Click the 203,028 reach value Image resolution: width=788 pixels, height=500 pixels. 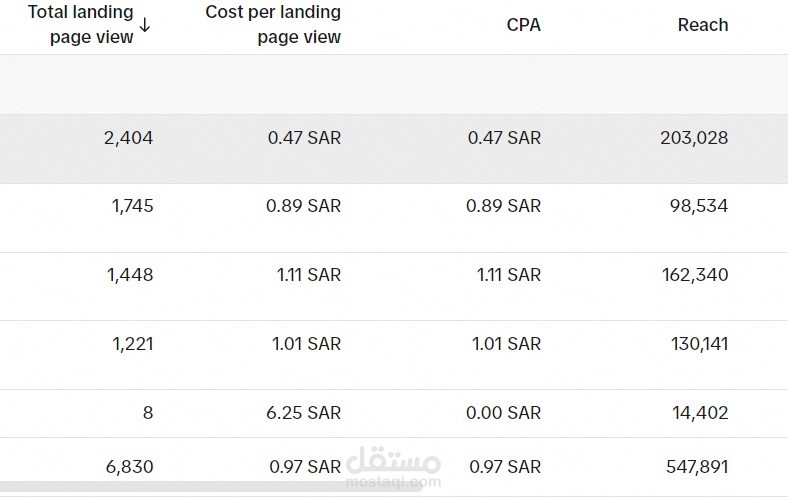pos(693,138)
